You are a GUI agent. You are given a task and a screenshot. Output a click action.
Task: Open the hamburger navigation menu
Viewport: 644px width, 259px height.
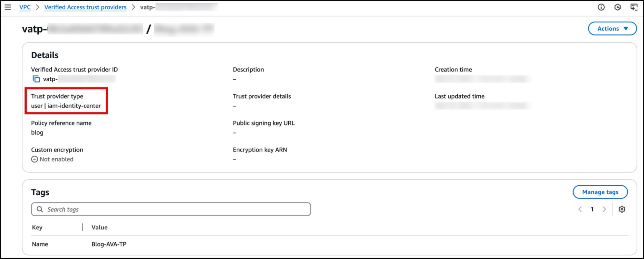click(x=8, y=7)
